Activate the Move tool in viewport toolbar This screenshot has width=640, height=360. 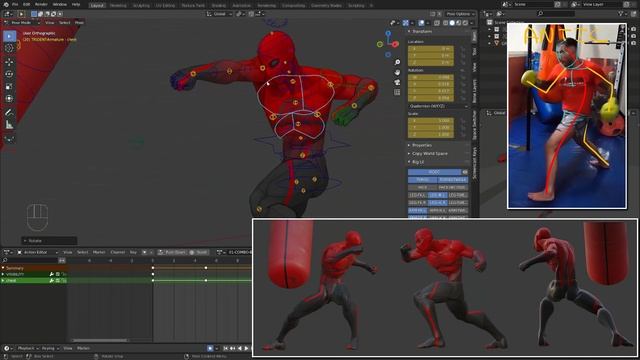9,62
